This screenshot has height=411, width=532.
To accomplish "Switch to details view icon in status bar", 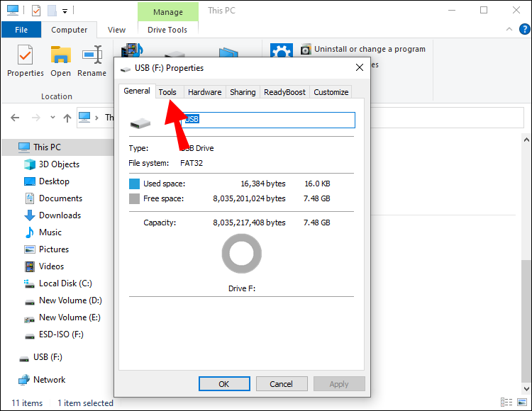I will (506, 402).
